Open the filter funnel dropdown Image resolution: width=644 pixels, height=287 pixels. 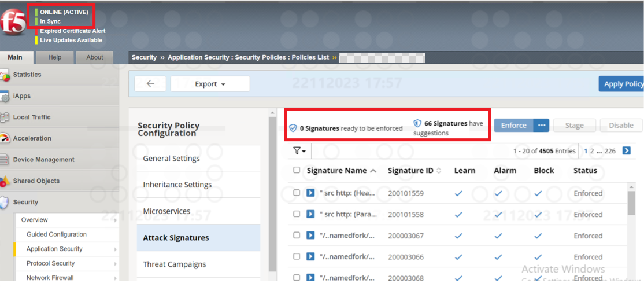point(300,151)
